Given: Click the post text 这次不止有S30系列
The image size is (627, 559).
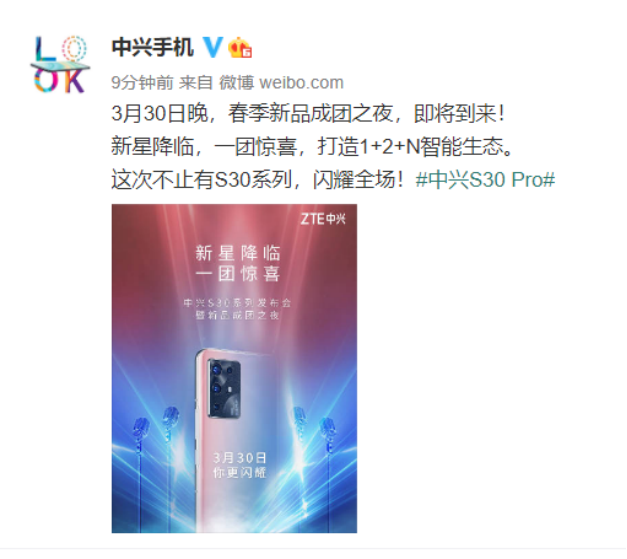Looking at the screenshot, I should click(202, 180).
